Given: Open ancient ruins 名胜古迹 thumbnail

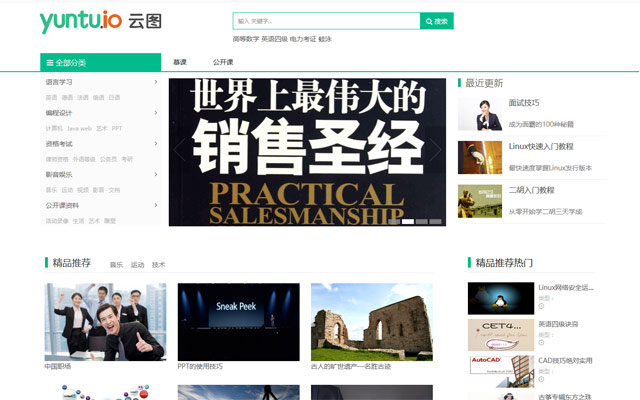Looking at the screenshot, I should click(372, 322).
